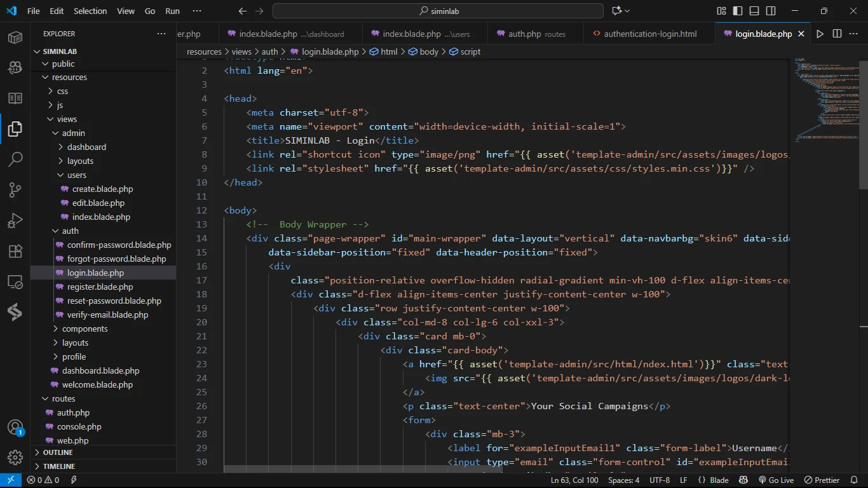This screenshot has width=868, height=488.
Task: Toggle the secondary side bar visibility
Action: [x=771, y=11]
